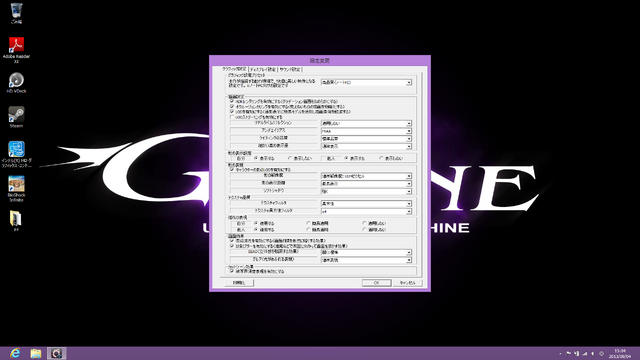Open the graphics preset dropdown
This screenshot has height=360, width=640.
tap(366, 82)
